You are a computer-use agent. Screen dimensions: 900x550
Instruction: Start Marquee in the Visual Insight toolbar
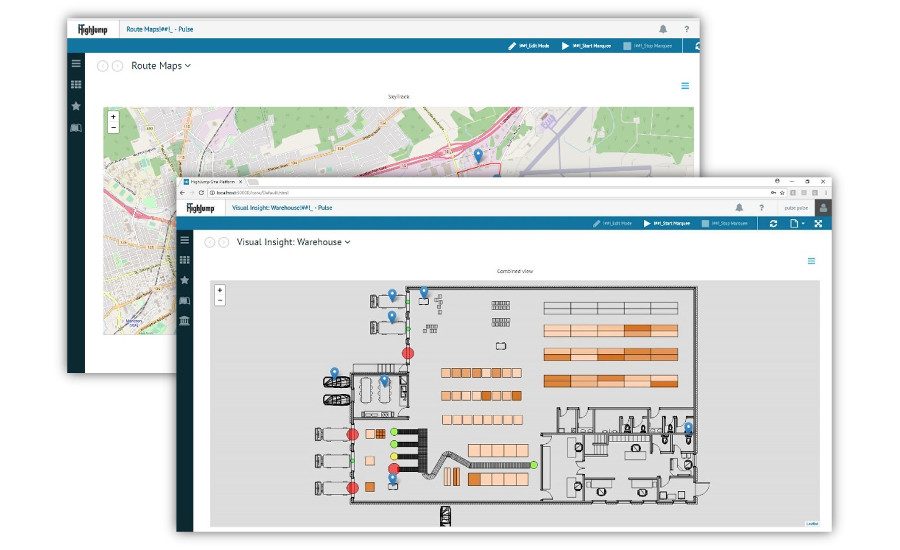coord(667,223)
